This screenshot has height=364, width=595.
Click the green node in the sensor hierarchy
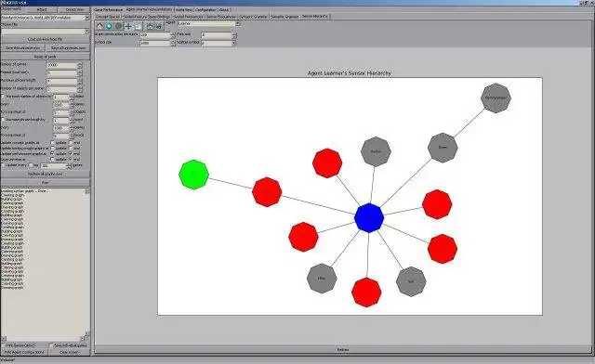click(193, 174)
